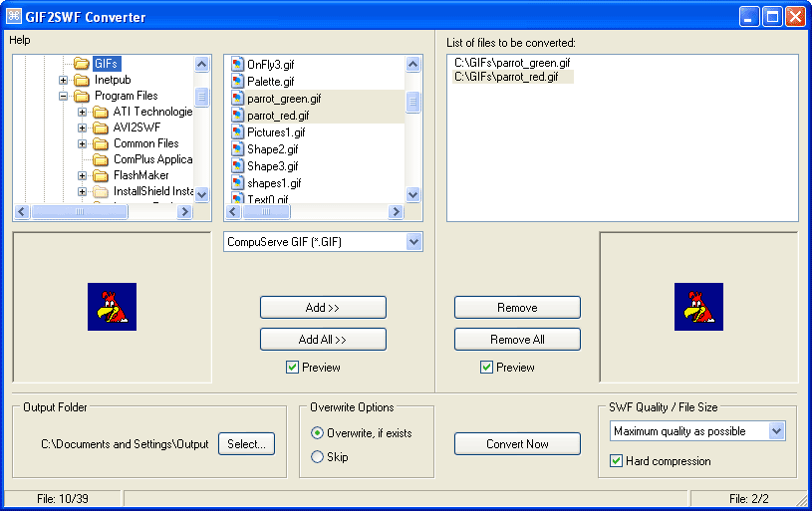Click the source parrot preview thumbnail

(112, 307)
